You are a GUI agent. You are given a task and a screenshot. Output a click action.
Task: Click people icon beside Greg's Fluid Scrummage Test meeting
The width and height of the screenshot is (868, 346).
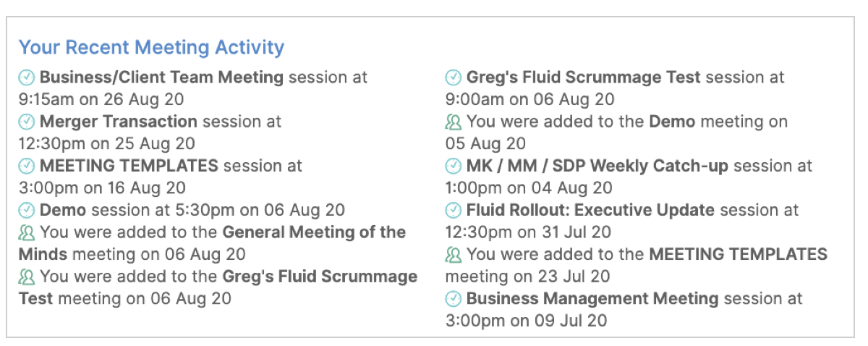pyautogui.click(x=27, y=277)
